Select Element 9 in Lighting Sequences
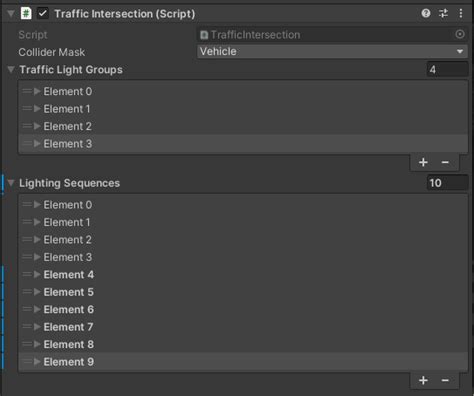Screen dimensions: 474x396 pos(243,362)
